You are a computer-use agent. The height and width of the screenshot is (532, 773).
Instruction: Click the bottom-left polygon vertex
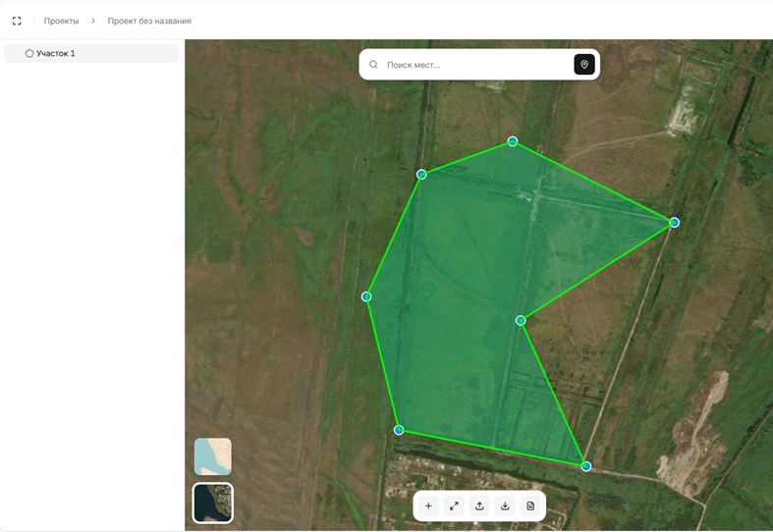pos(399,430)
